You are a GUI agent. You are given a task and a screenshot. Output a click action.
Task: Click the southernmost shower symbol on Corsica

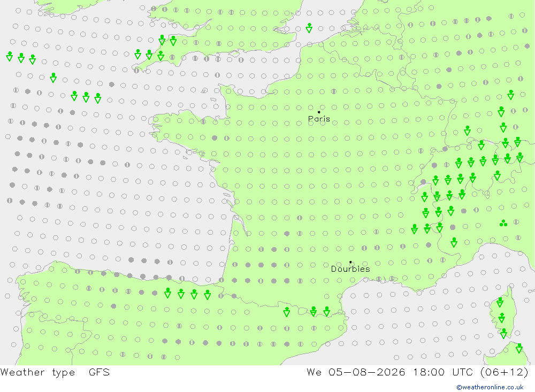pyautogui.click(x=504, y=333)
